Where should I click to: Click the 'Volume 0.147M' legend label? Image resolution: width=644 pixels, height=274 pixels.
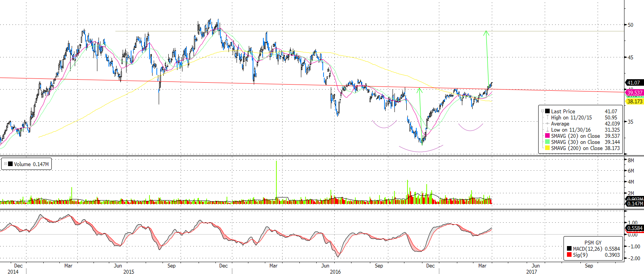tap(31, 164)
